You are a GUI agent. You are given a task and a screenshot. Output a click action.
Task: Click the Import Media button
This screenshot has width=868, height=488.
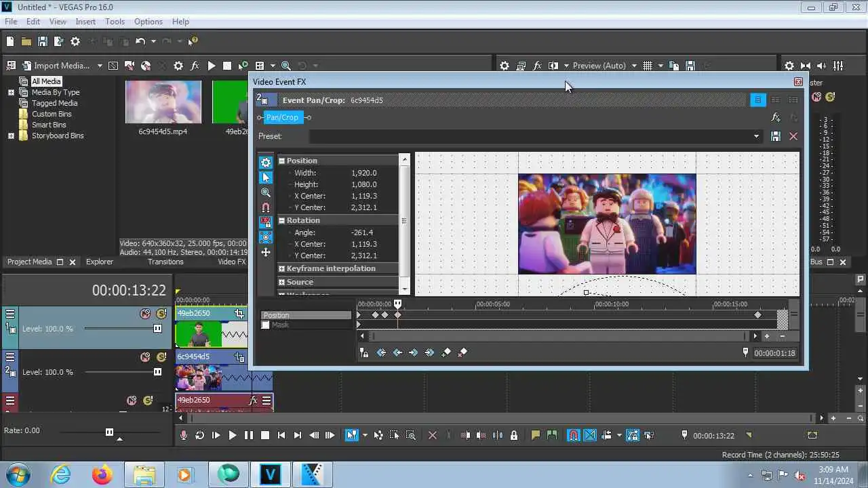tap(55, 66)
